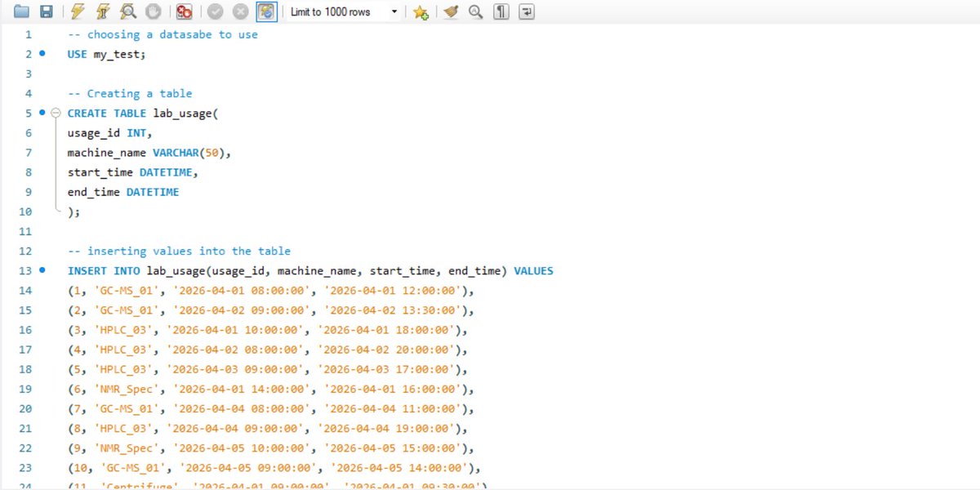Execute statement under the cursor
This screenshot has width=980, height=490.
pyautogui.click(x=103, y=11)
